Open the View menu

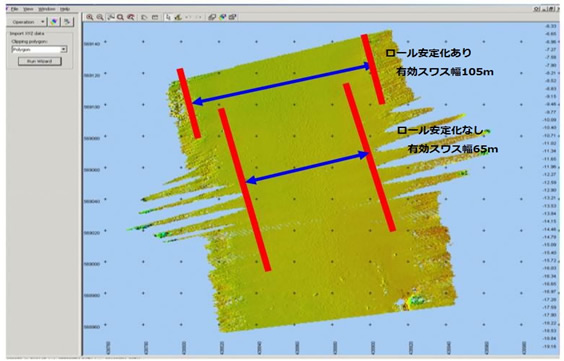[x=28, y=9]
